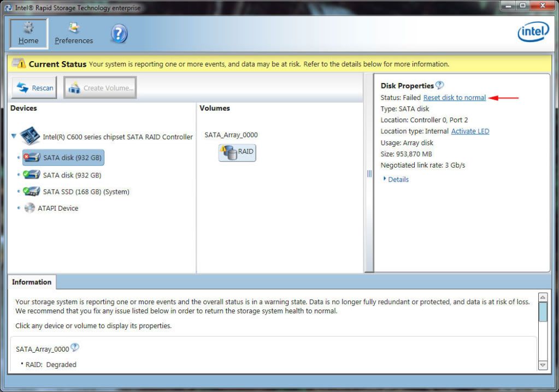This screenshot has width=559, height=392.
Task: Collapse the C600 SATA RAID Controller tree
Action: 14,136
